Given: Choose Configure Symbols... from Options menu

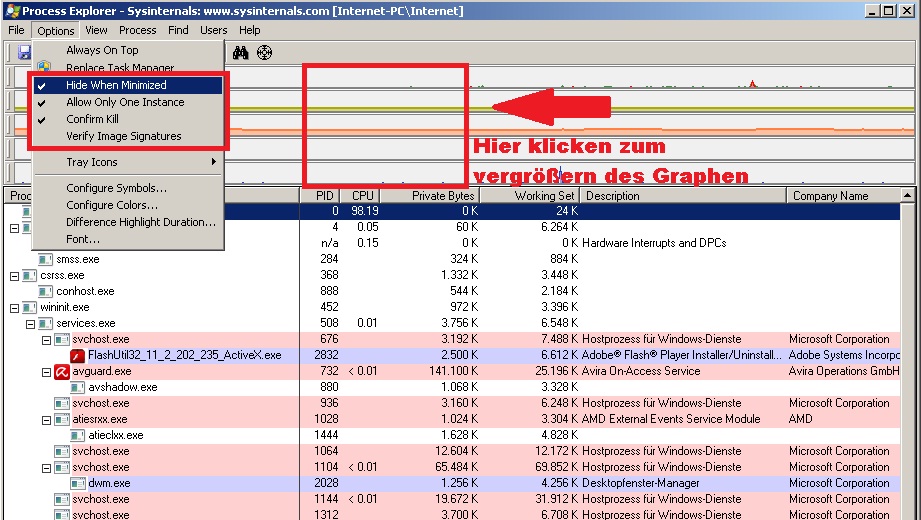Looking at the screenshot, I should (128, 188).
